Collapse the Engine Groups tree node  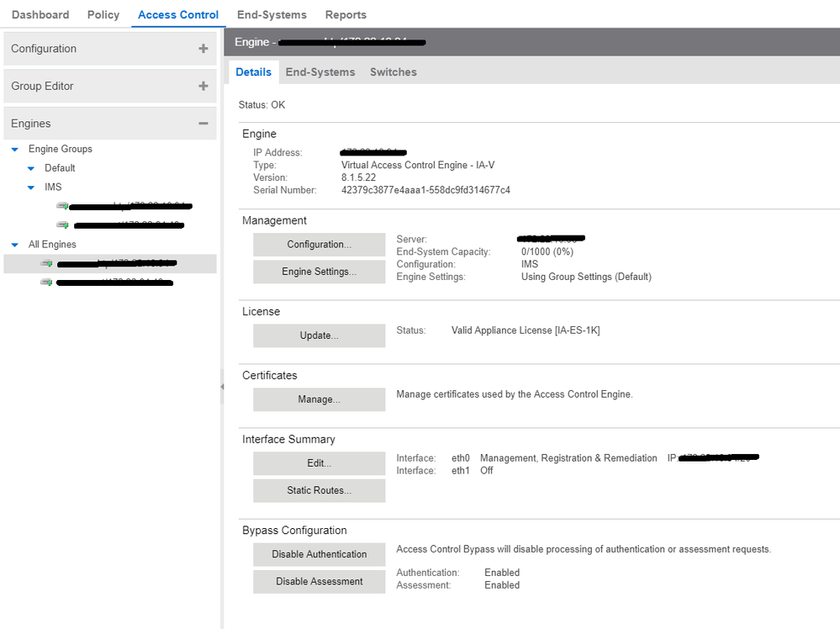[x=15, y=149]
